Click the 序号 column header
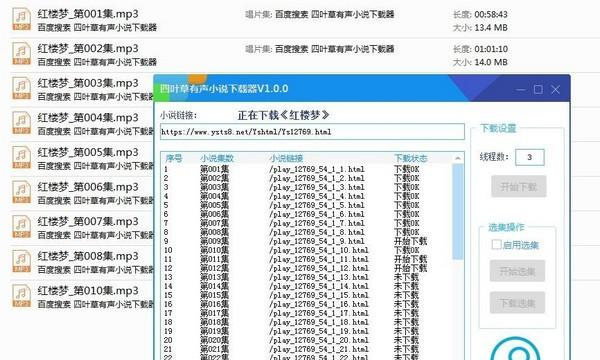 [174, 158]
